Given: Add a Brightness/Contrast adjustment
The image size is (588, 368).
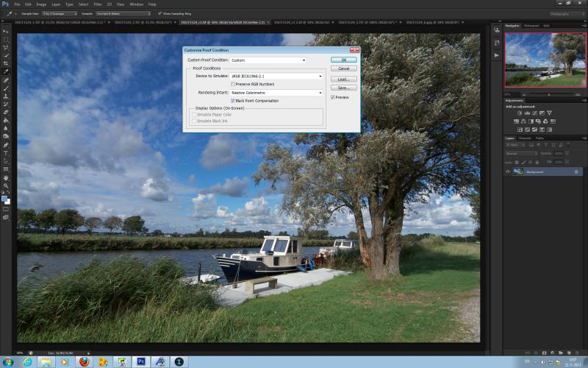Looking at the screenshot, I should coord(520,113).
